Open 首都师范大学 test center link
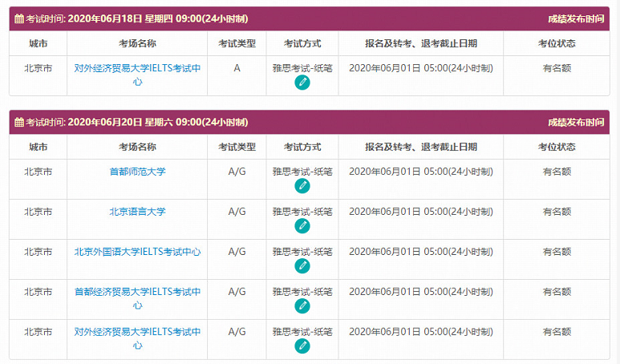The width and height of the screenshot is (620, 364). (137, 172)
